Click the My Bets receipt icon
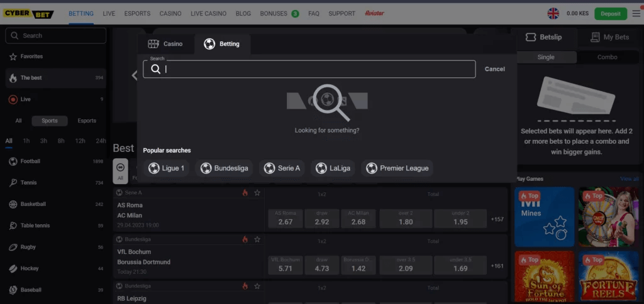Screen dimensions: 644x304 pyautogui.click(x=595, y=37)
